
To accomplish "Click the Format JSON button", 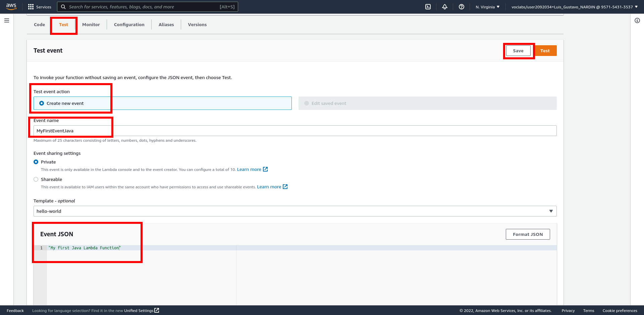I will tap(528, 234).
